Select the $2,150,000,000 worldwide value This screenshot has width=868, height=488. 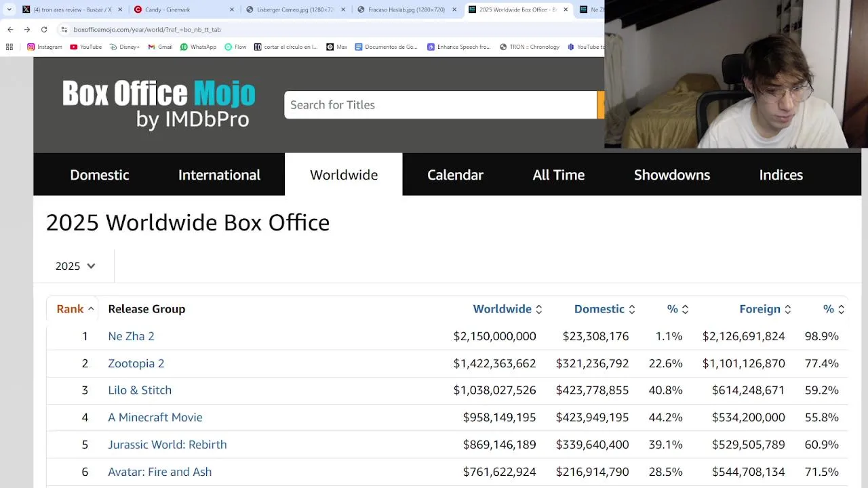point(494,336)
